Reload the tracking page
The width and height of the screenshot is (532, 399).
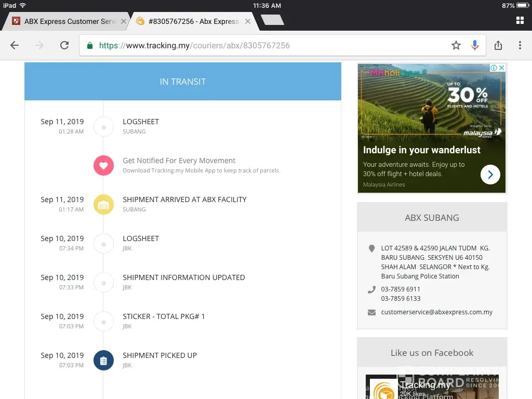(64, 45)
